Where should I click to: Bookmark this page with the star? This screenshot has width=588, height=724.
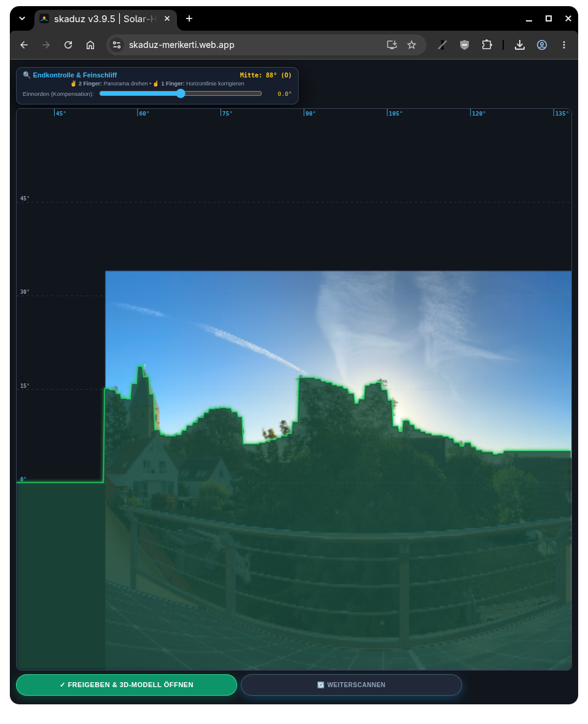412,45
